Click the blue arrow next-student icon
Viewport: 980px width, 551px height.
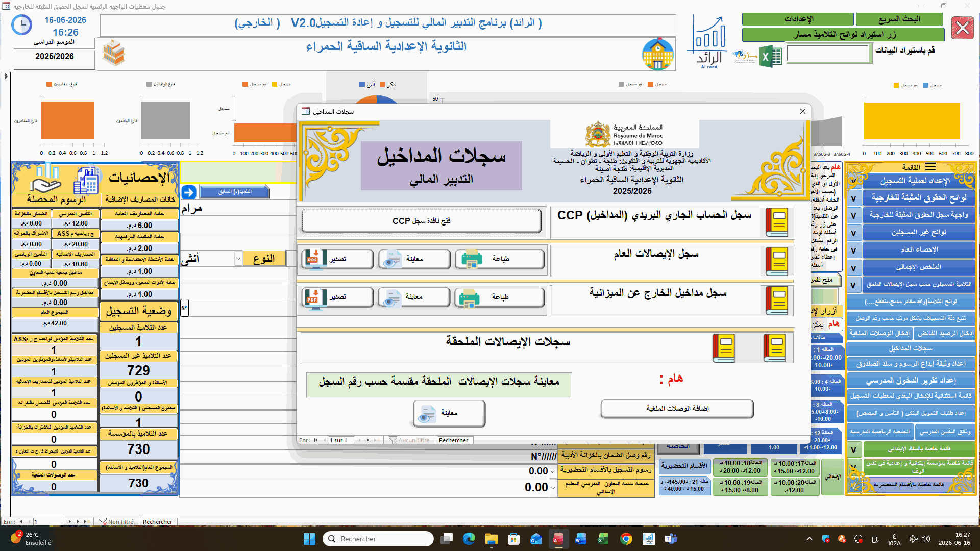point(189,192)
